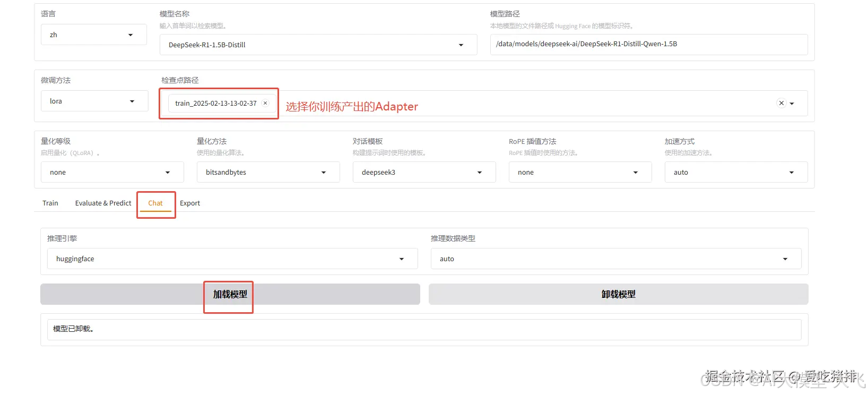Open the quantization level dropdown set to none
Viewport: 868px width, 395px height.
112,172
